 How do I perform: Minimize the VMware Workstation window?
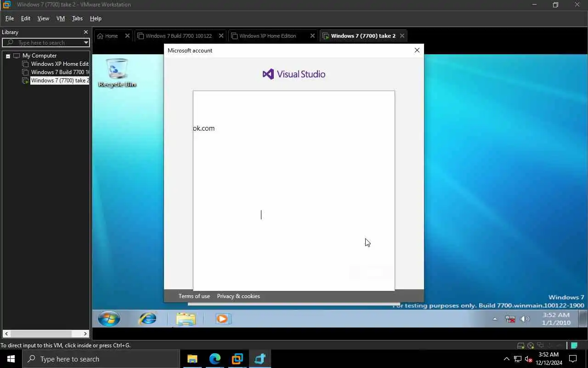pos(534,5)
